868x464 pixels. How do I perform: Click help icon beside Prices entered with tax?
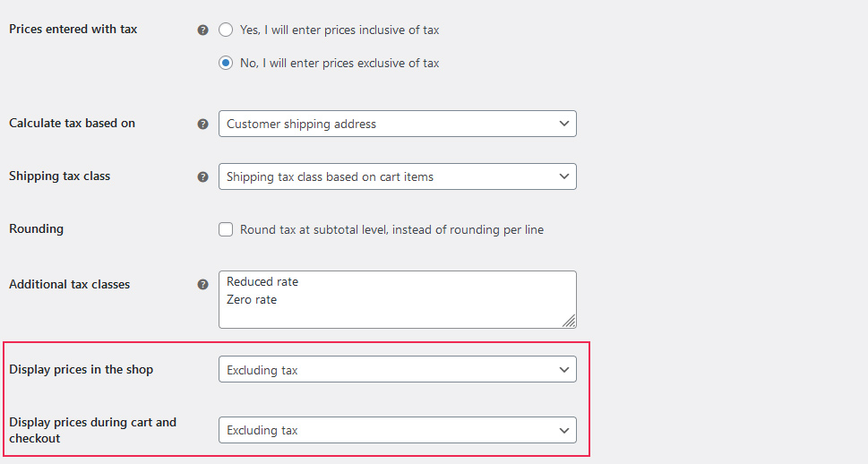(202, 30)
